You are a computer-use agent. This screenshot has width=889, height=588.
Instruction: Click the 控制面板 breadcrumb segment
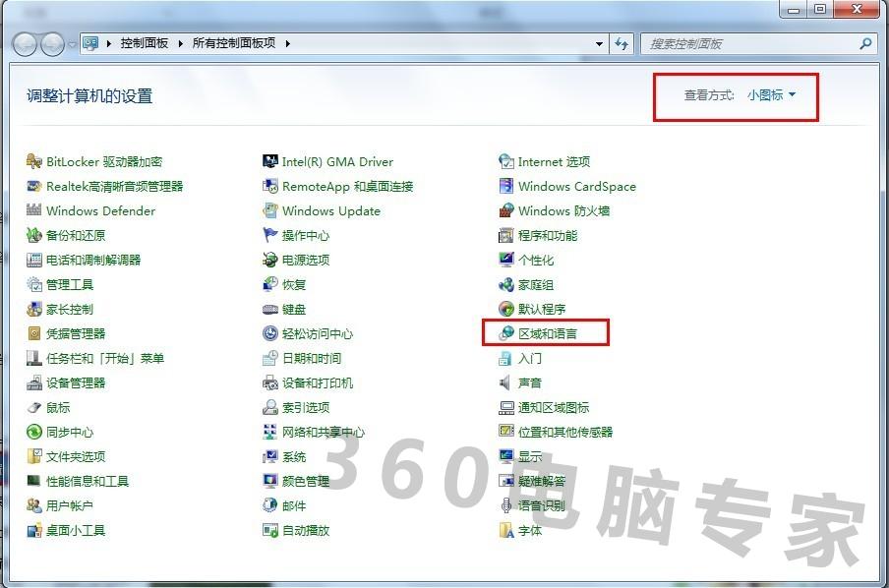pos(144,43)
